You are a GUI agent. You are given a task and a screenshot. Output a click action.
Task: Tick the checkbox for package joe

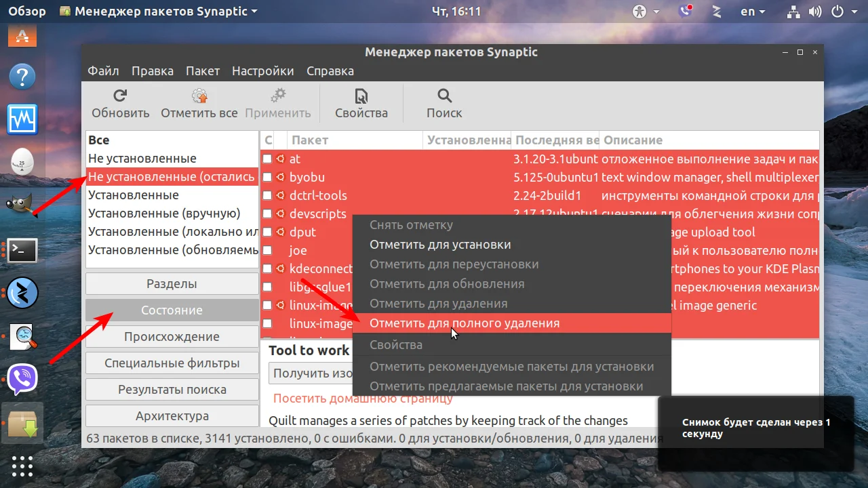[x=267, y=250]
